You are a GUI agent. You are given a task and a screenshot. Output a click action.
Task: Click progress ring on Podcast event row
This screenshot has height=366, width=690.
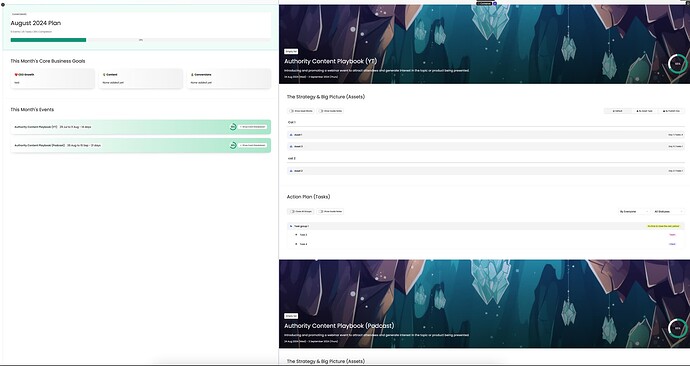coord(233,145)
